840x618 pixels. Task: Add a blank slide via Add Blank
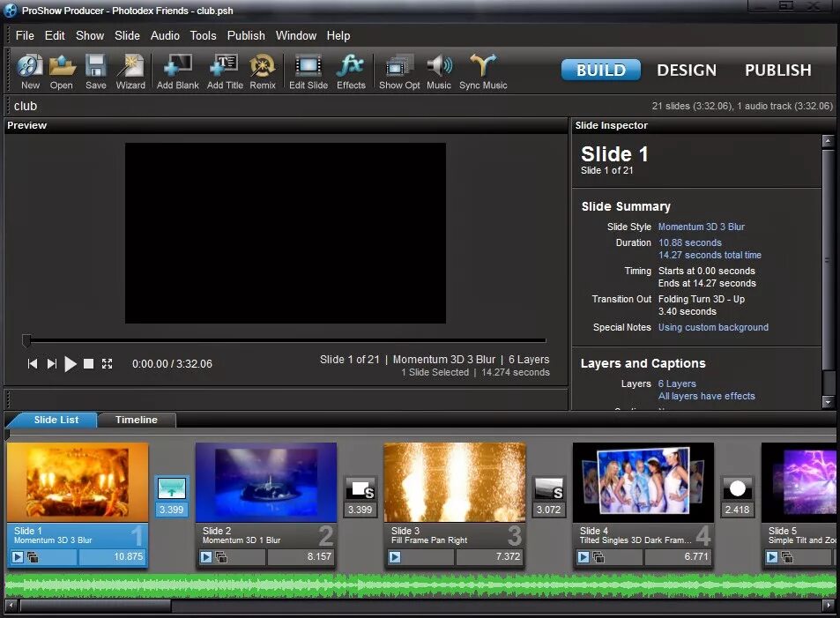(x=177, y=71)
